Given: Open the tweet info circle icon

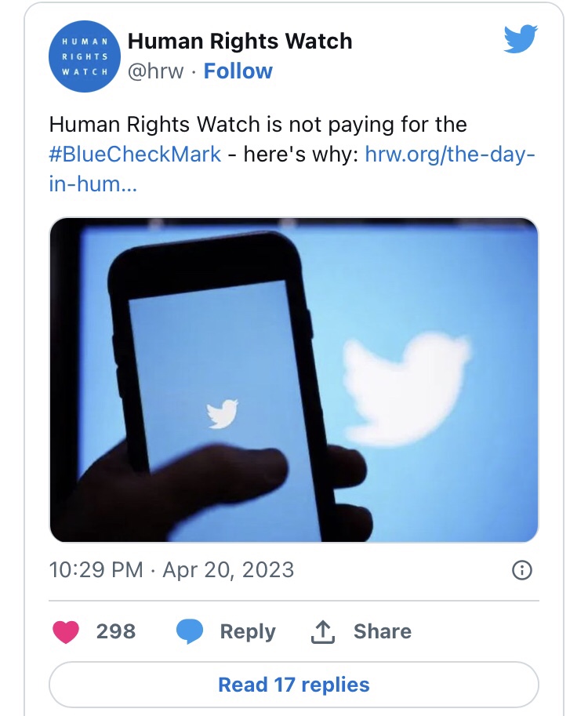Looking at the screenshot, I should (521, 570).
